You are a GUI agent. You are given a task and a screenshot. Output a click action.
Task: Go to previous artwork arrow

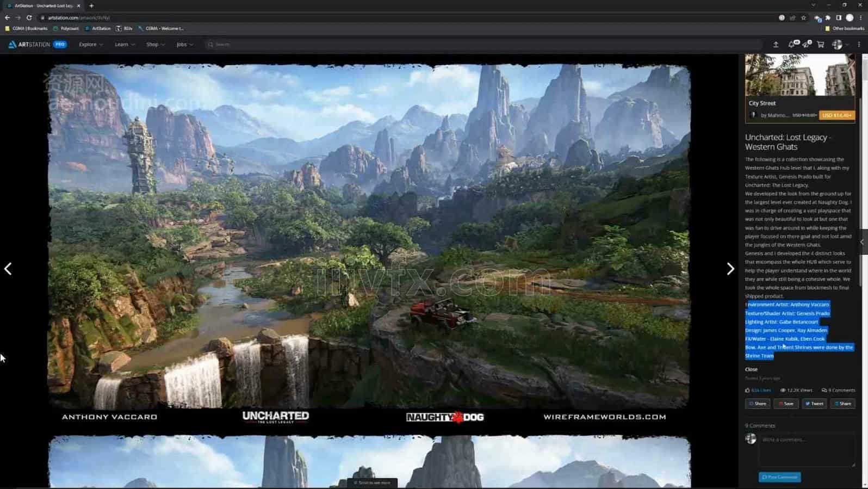tap(8, 269)
